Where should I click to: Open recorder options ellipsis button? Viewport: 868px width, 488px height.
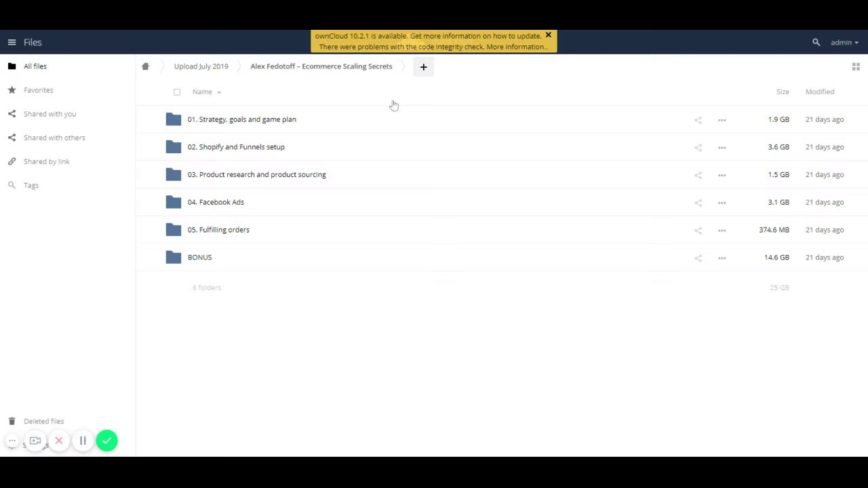12,441
